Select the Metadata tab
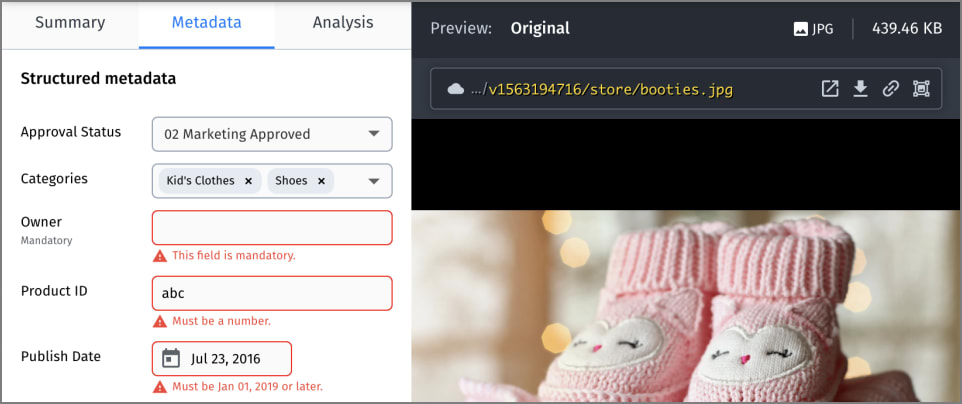 [206, 23]
